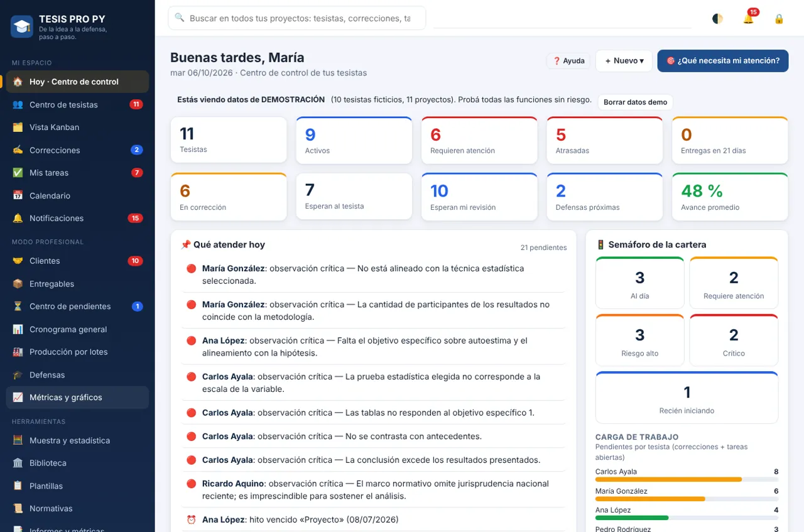
Task: Click the Entregables package icon
Action: [x=18, y=284]
